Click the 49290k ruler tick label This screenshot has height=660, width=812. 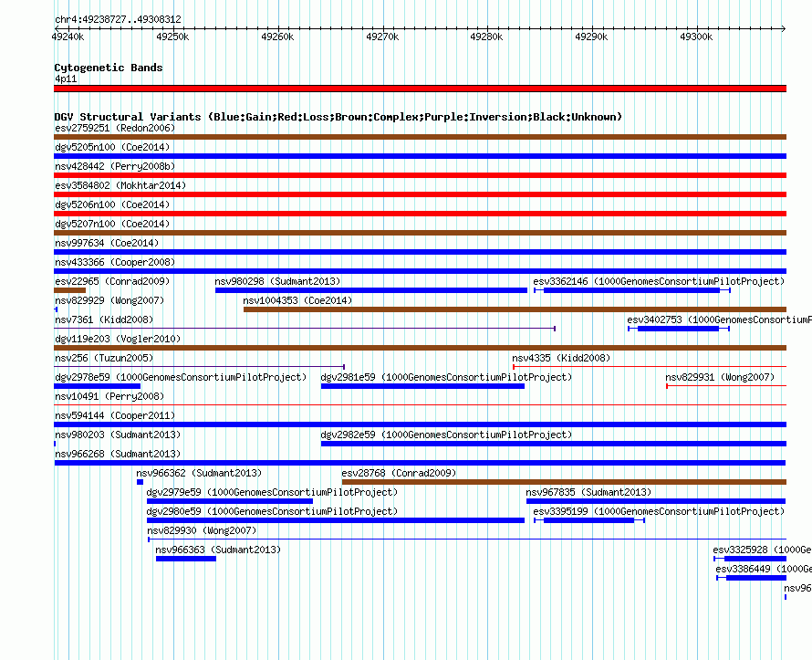point(591,37)
